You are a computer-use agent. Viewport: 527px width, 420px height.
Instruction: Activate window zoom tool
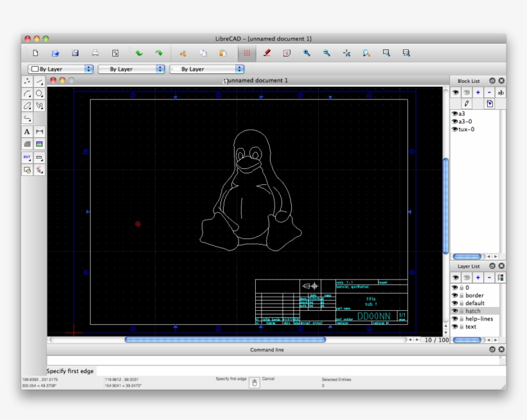point(386,53)
